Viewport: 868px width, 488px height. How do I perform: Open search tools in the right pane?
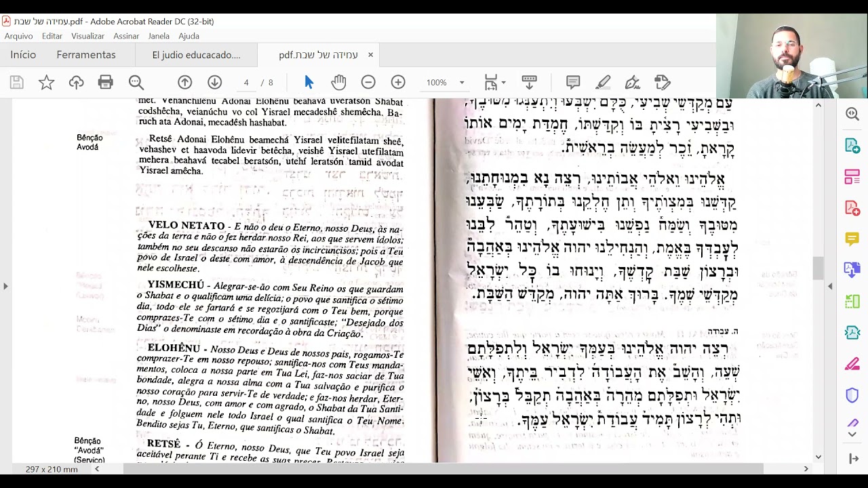(852, 115)
